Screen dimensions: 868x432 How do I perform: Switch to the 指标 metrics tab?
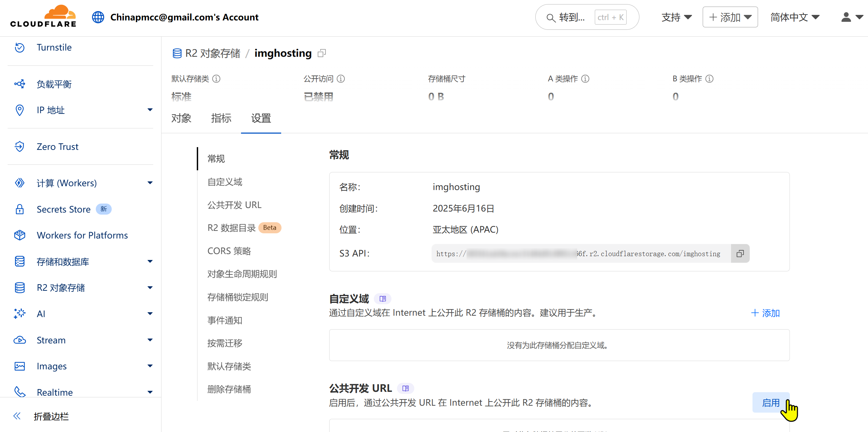tap(221, 118)
